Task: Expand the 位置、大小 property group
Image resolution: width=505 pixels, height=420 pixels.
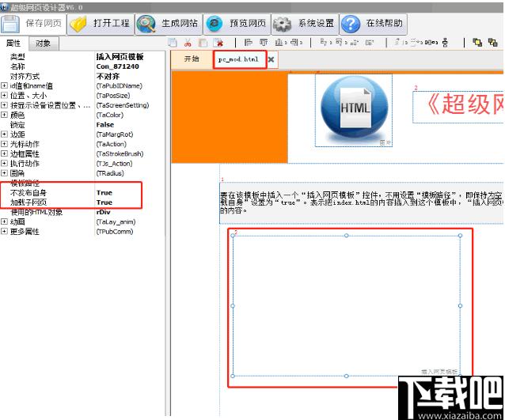Action: (4, 96)
